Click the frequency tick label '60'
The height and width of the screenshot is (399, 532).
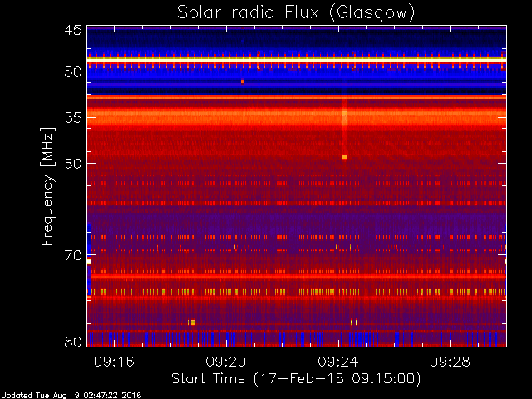tap(73, 164)
